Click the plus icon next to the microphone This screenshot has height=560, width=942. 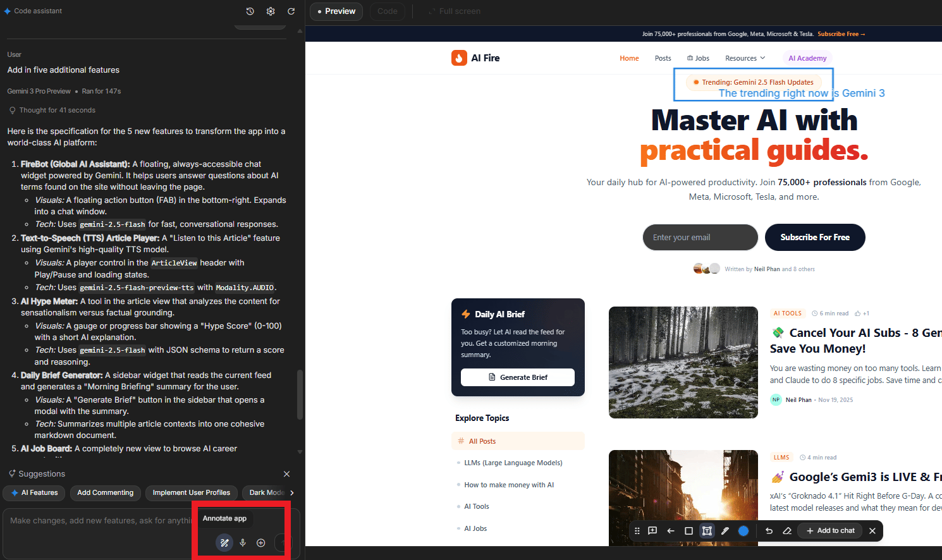coord(260,542)
